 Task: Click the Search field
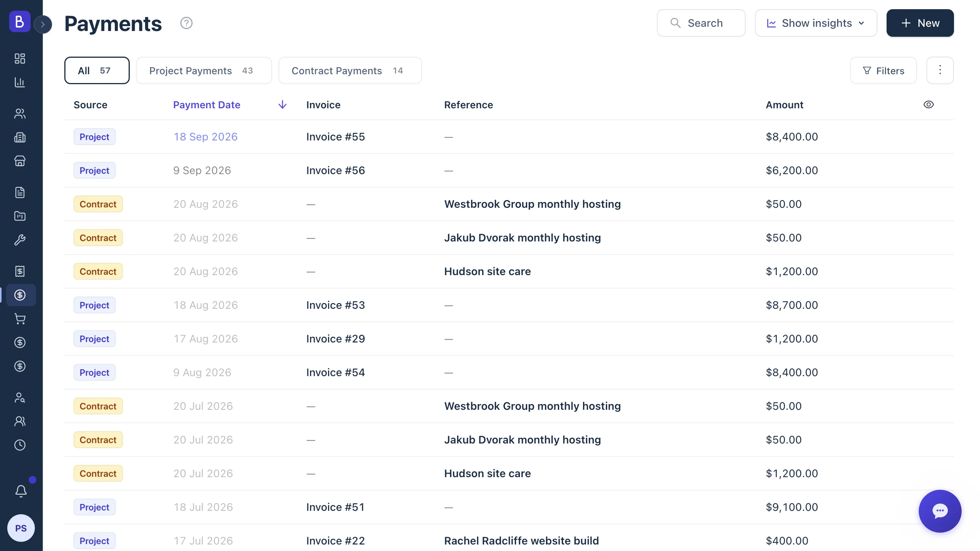tap(701, 23)
